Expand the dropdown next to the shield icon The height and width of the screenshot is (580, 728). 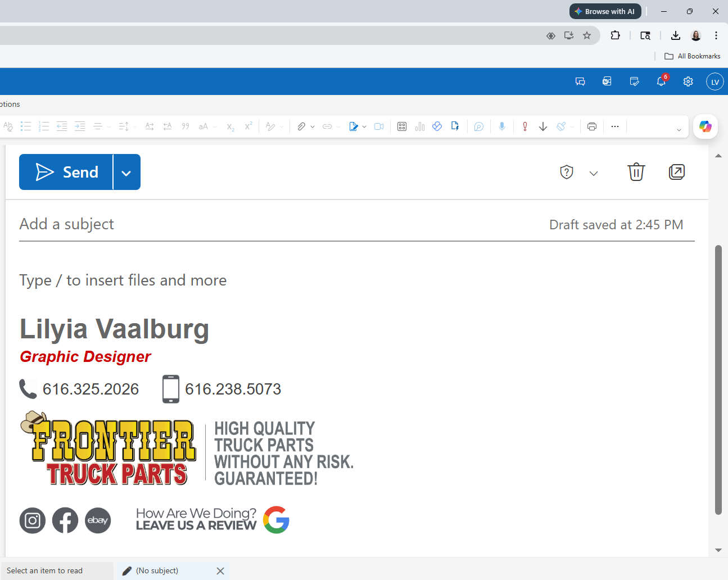click(x=594, y=173)
